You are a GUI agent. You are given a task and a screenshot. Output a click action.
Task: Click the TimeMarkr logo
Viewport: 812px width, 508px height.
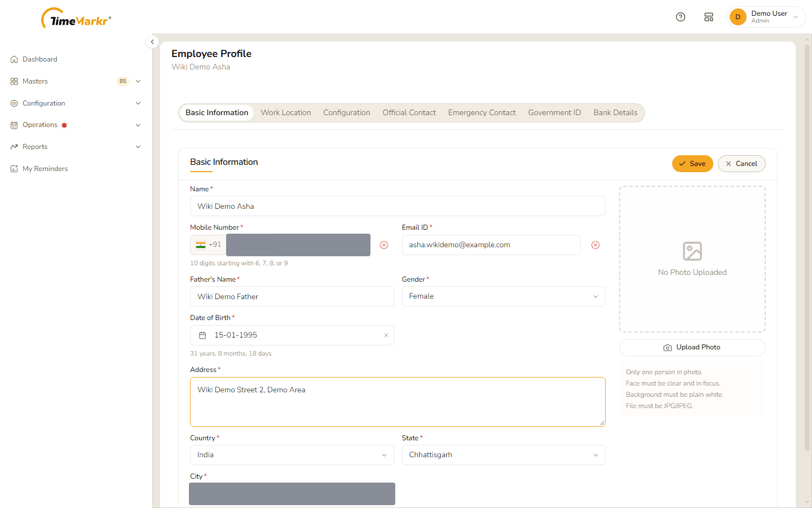(x=76, y=19)
